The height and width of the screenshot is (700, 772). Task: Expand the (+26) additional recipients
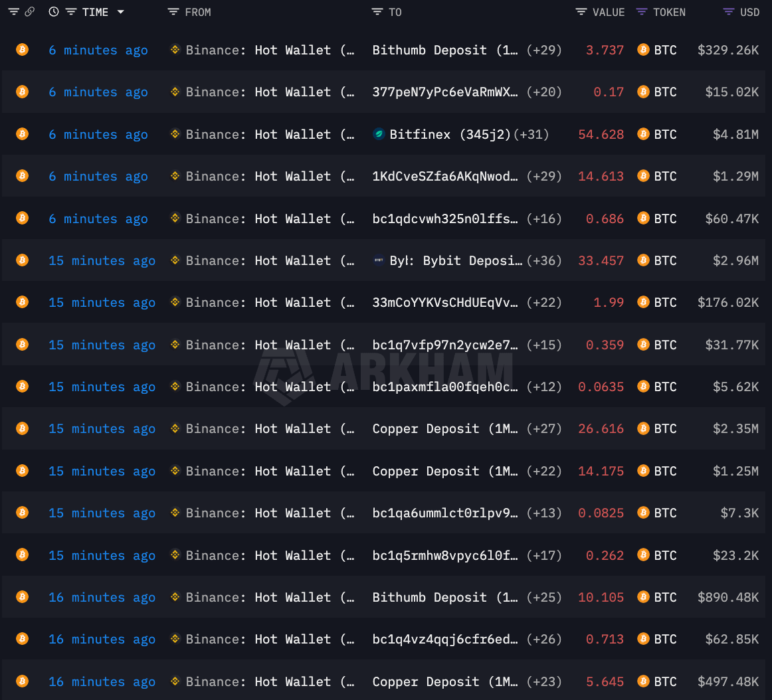[544, 639]
